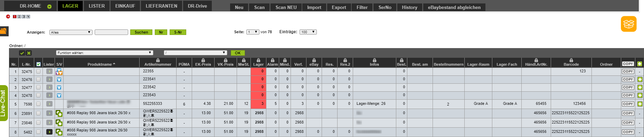Open the Einträge count dropdown
The image size is (644, 137).
click(308, 32)
